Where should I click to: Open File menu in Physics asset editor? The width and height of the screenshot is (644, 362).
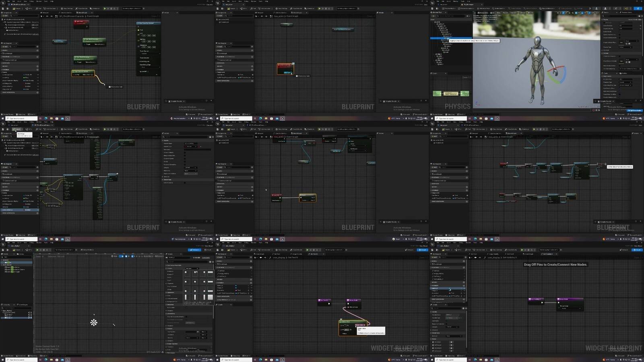(x=438, y=1)
